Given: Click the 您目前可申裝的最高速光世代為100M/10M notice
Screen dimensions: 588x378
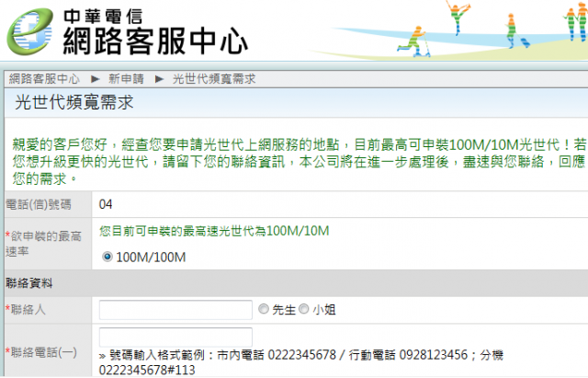Looking at the screenshot, I should click(214, 231).
